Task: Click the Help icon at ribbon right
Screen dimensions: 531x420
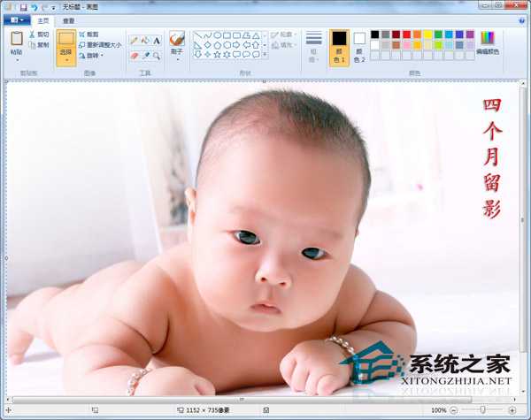Action: tap(522, 21)
